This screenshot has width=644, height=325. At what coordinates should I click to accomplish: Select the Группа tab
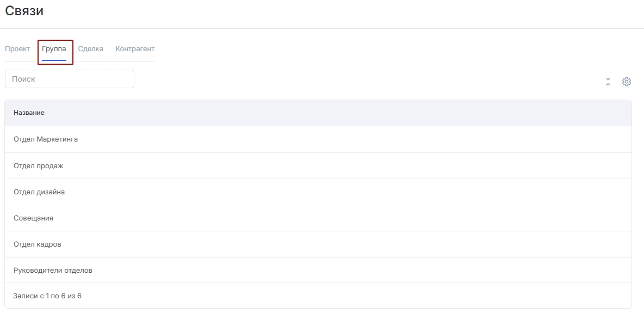pyautogui.click(x=54, y=49)
